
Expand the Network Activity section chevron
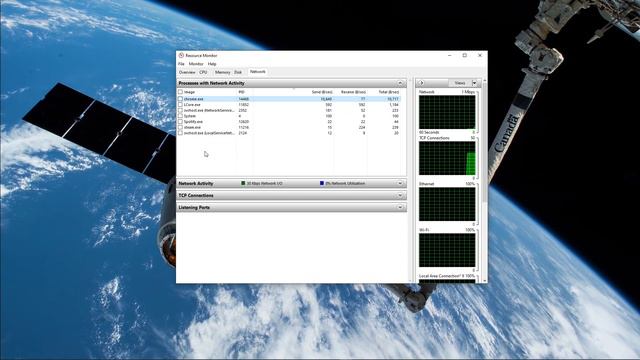(400, 183)
